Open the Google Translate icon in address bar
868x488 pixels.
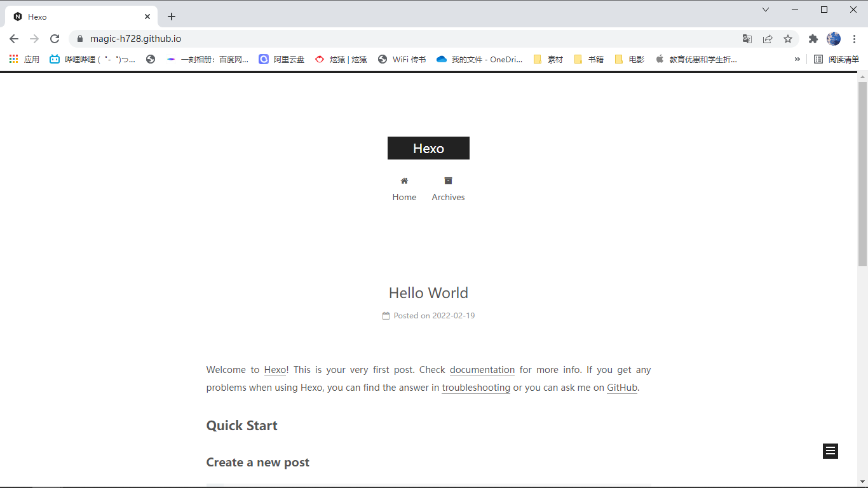(747, 39)
